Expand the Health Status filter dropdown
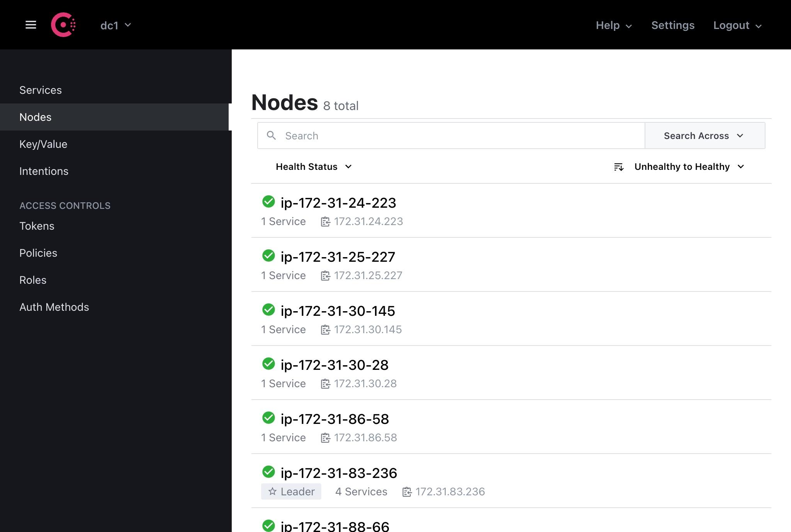The image size is (791, 532). 313,166
